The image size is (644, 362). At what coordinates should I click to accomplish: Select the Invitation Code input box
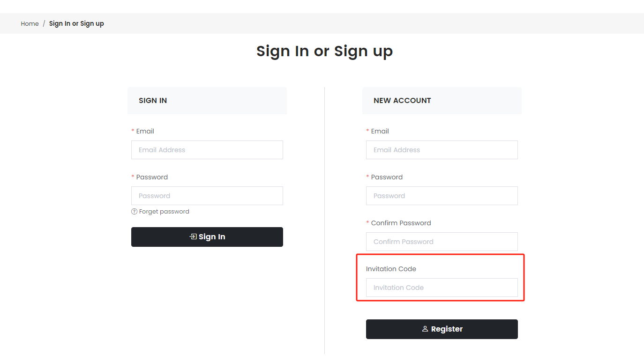point(442,288)
